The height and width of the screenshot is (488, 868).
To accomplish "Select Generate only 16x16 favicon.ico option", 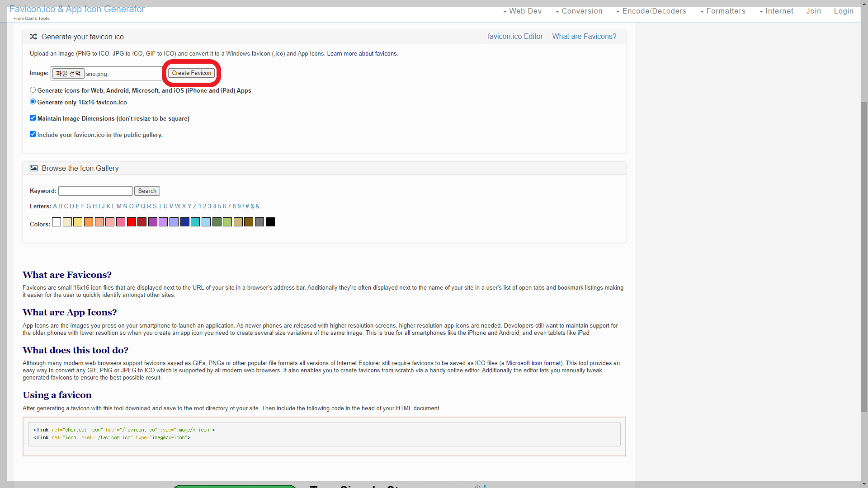I will click(x=33, y=102).
